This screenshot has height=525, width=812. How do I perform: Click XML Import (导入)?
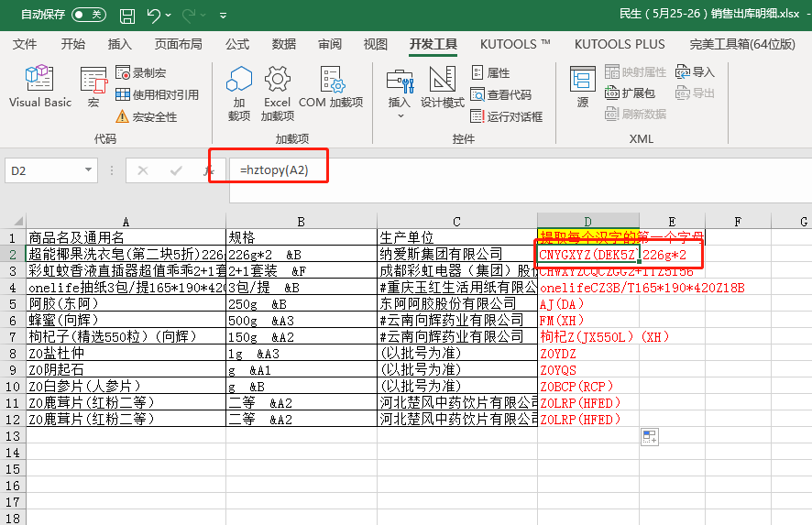(695, 72)
